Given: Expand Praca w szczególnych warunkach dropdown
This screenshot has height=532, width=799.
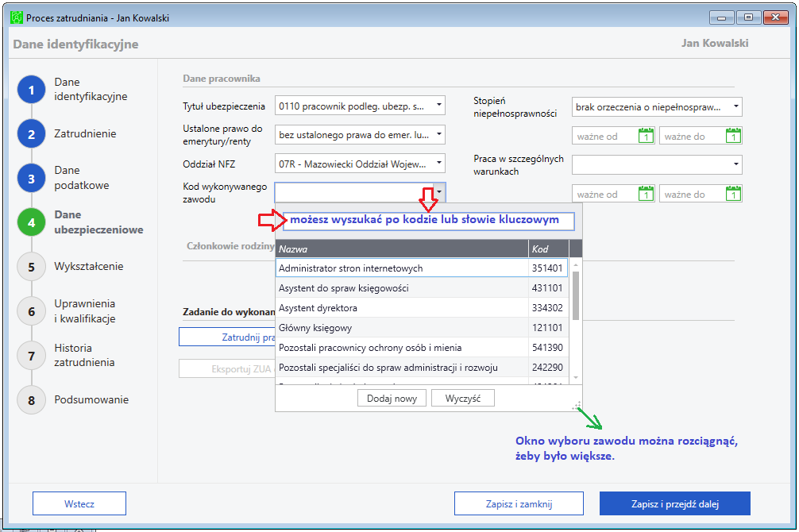Looking at the screenshot, I should click(735, 164).
